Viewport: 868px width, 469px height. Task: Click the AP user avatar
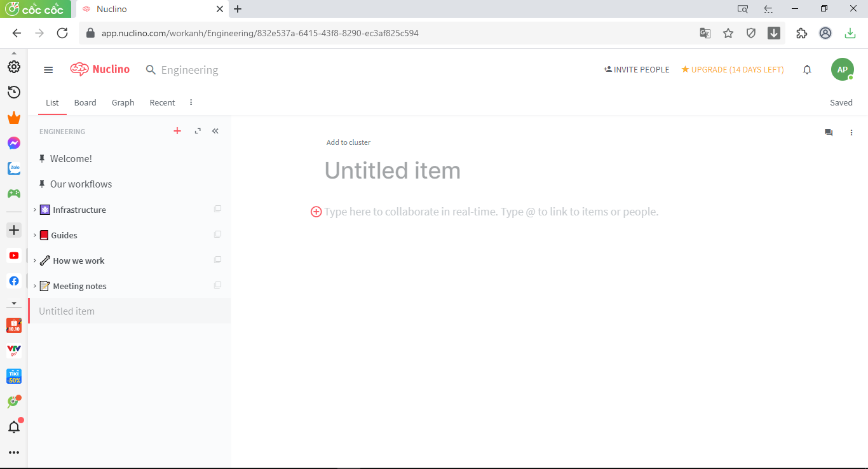point(842,70)
